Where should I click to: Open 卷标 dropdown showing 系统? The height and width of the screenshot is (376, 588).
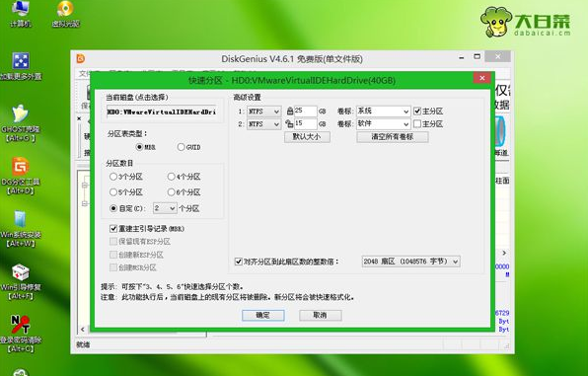[383, 112]
